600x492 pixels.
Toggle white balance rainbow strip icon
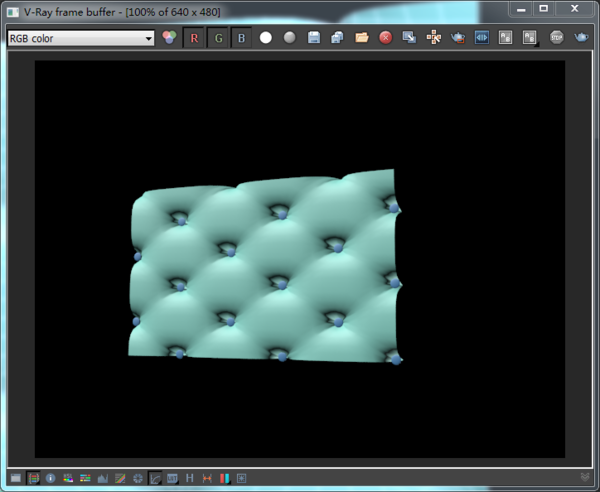(x=68, y=478)
